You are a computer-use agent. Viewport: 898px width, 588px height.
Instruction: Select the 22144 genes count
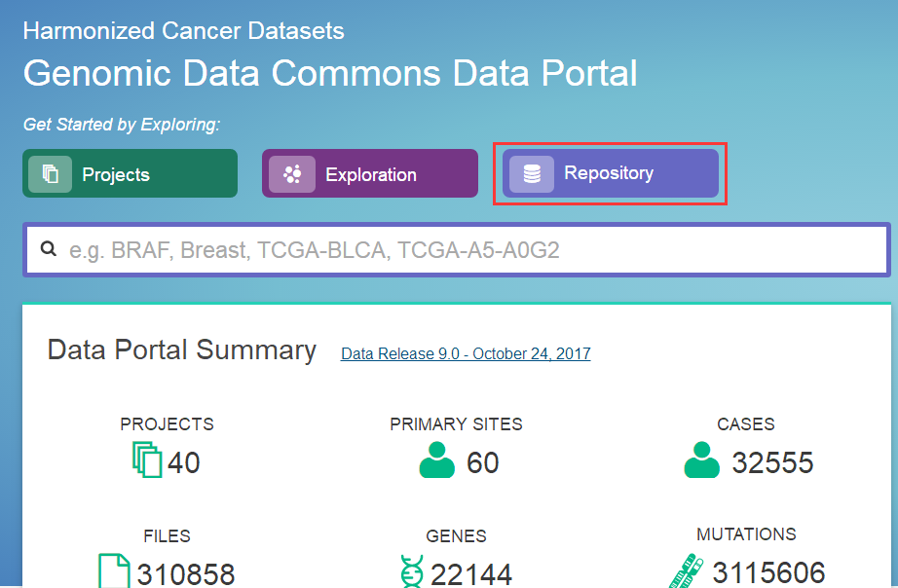(470, 574)
